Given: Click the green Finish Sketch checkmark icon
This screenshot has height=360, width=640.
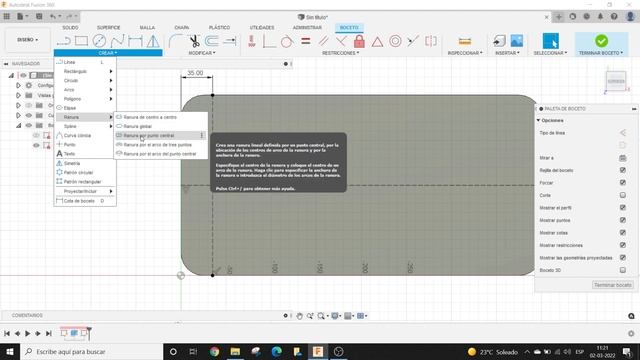Looking at the screenshot, I should [601, 41].
